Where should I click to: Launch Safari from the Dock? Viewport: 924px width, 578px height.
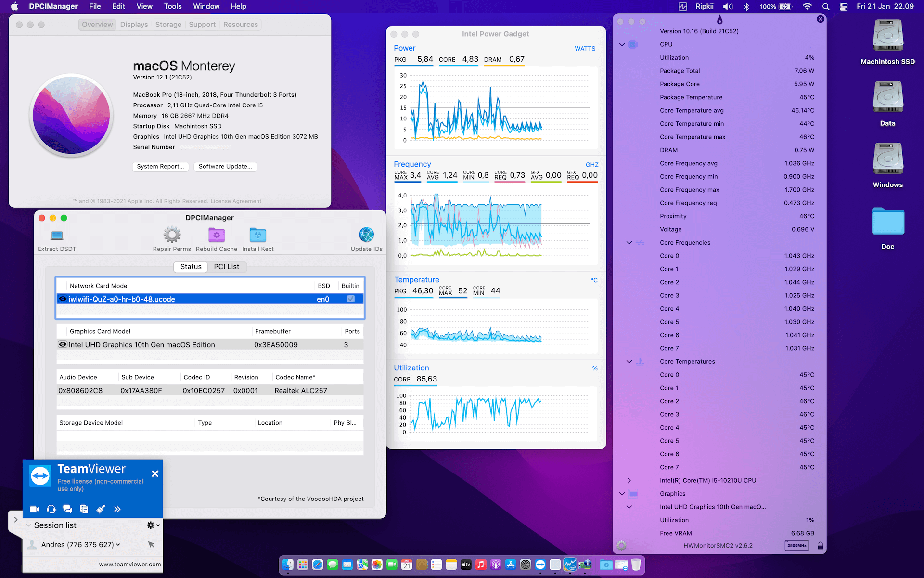[x=318, y=565]
